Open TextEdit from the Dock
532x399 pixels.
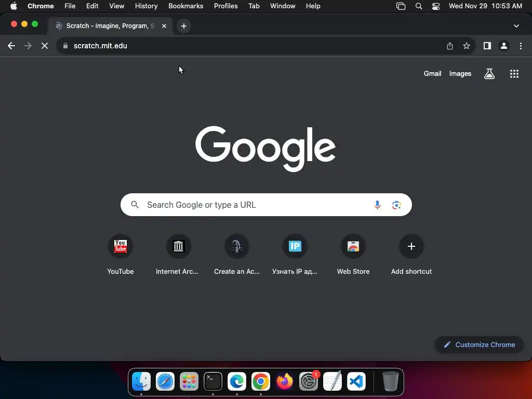coord(332,381)
